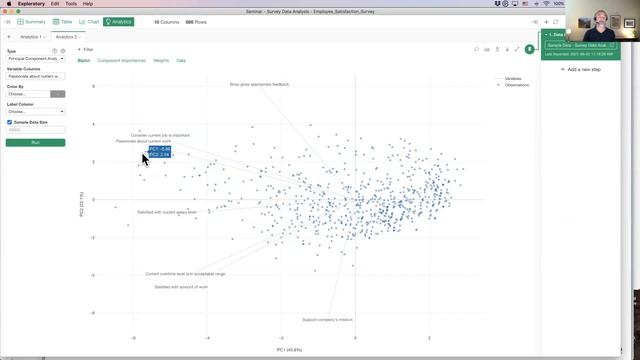Click the Sample Data source box in step
Image resolution: width=640 pixels, height=360 pixels.
[580, 45]
